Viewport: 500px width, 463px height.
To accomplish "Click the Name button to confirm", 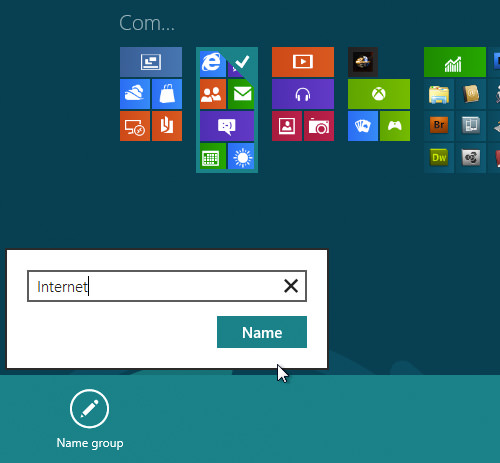I will click(262, 332).
